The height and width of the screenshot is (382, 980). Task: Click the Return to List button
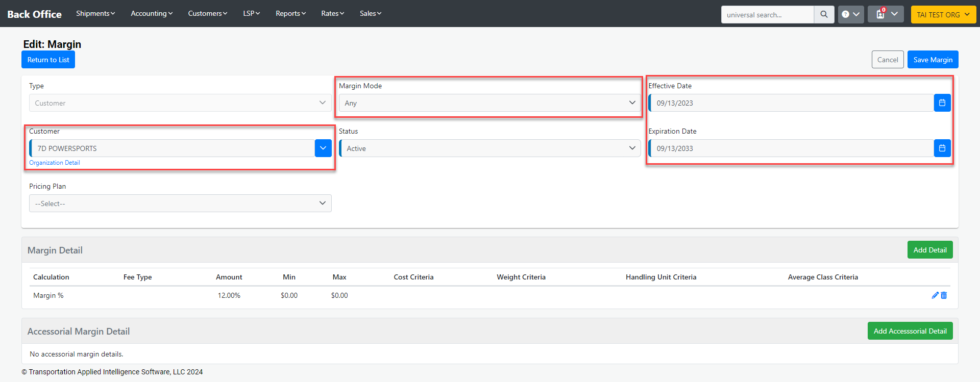point(48,60)
